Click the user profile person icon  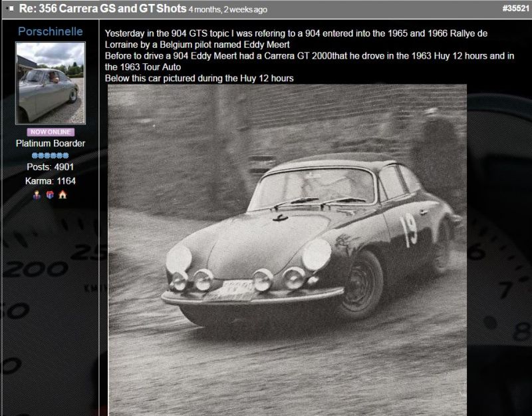tap(37, 194)
